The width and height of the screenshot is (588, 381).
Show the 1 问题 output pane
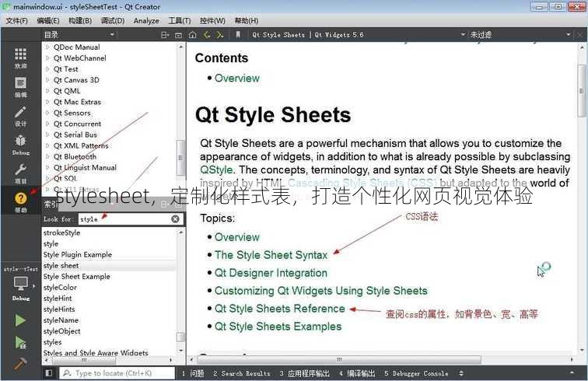[x=193, y=373]
